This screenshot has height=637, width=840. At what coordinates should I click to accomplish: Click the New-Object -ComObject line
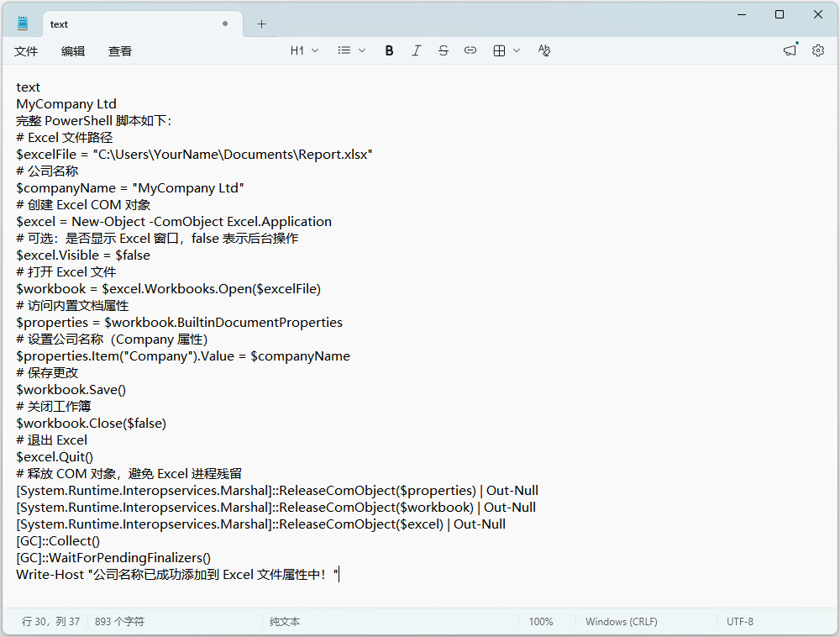click(x=174, y=221)
